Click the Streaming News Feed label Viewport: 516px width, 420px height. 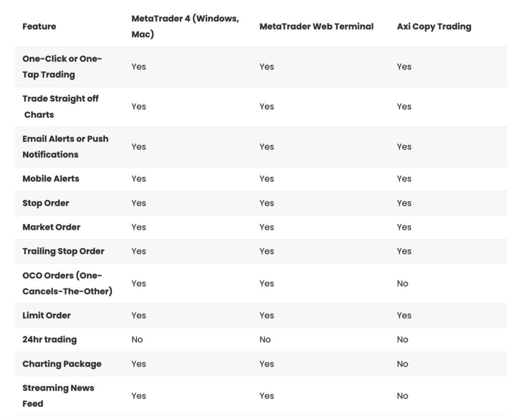point(58,396)
